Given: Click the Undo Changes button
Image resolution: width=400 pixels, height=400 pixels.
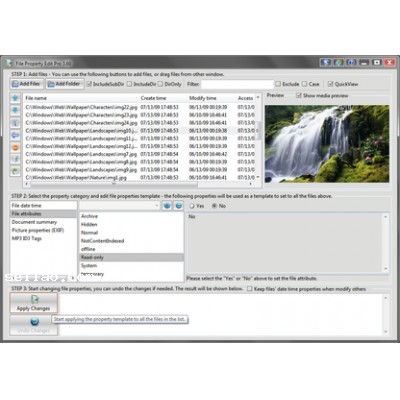Looking at the screenshot, I should point(33,325).
